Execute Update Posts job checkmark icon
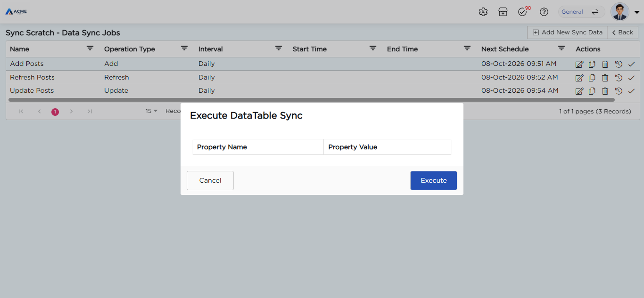Viewport: 644px width, 298px height. coord(632,91)
